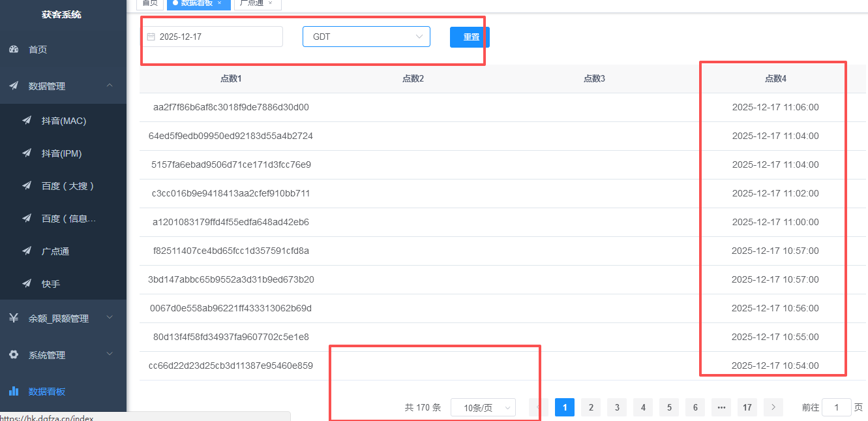Open the 10条/页 page size selector

coord(483,408)
